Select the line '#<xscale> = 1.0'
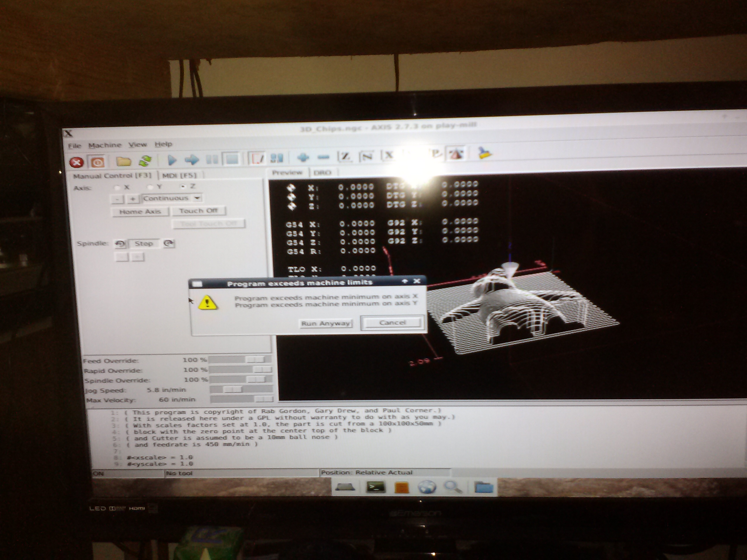 (160, 457)
